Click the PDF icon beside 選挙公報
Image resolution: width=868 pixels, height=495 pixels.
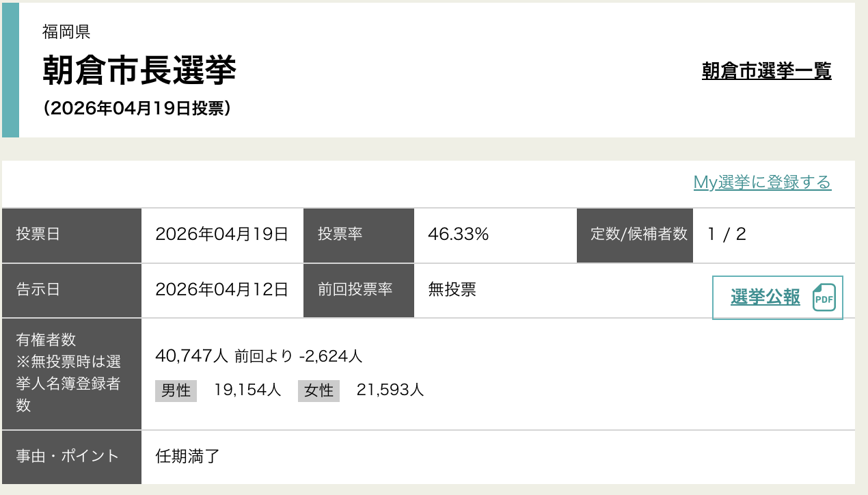[824, 298]
